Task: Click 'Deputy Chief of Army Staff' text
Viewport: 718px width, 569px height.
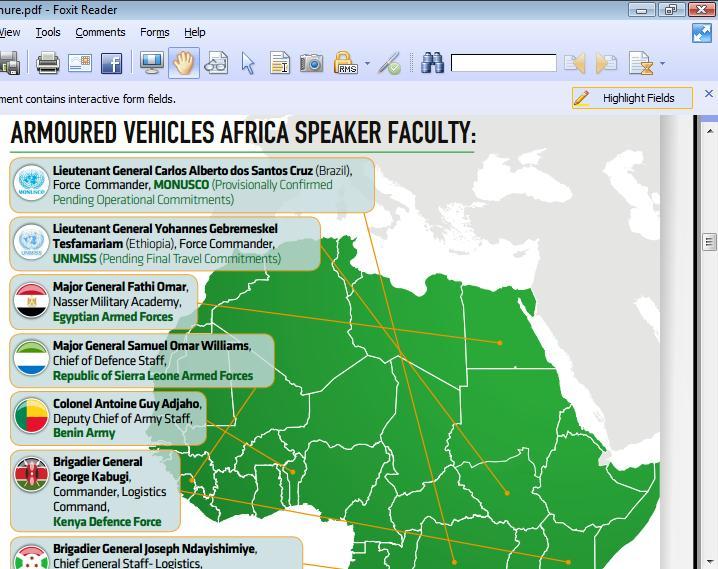Action: coord(122,418)
